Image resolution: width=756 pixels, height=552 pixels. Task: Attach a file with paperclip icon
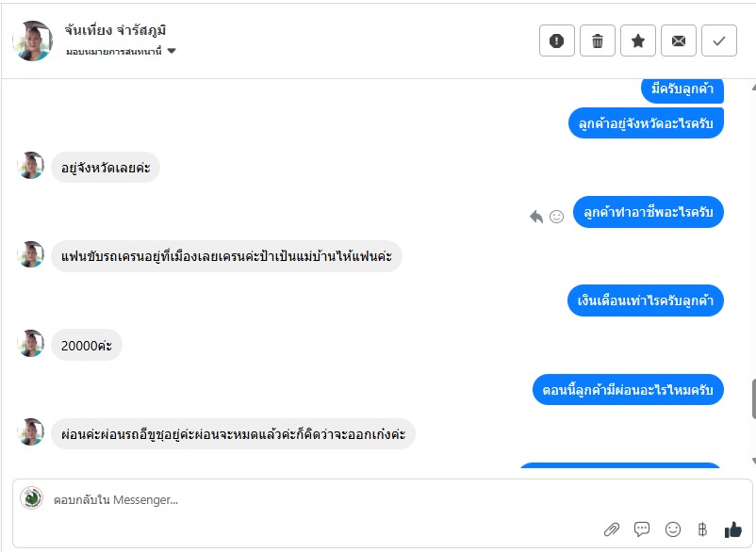point(612,529)
